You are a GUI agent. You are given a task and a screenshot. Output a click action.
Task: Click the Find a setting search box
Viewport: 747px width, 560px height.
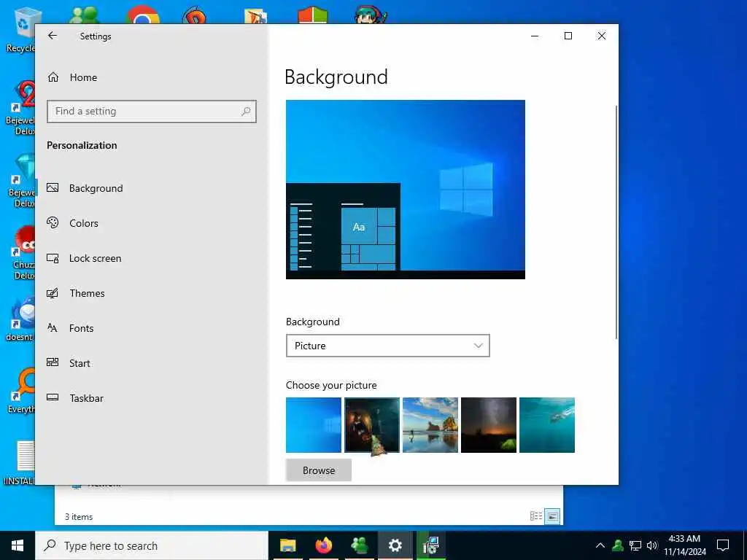pos(152,112)
